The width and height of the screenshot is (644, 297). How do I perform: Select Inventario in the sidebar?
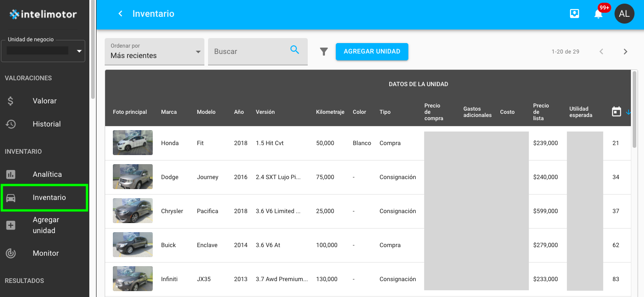pyautogui.click(x=44, y=198)
